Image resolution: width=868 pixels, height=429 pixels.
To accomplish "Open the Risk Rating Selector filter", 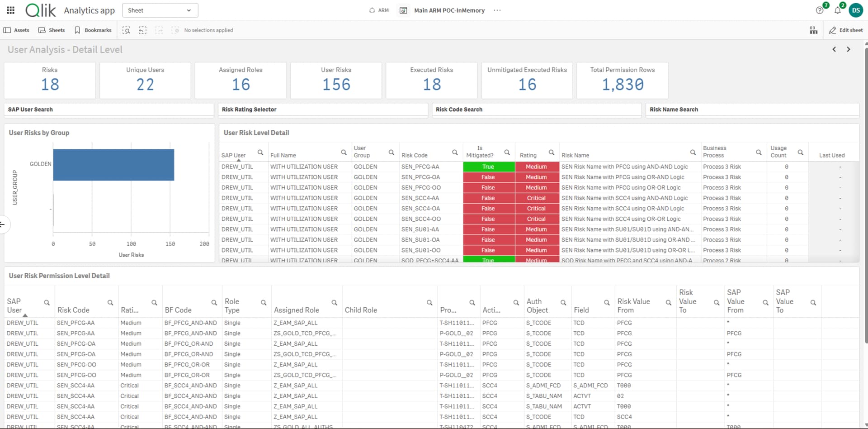I will 323,110.
